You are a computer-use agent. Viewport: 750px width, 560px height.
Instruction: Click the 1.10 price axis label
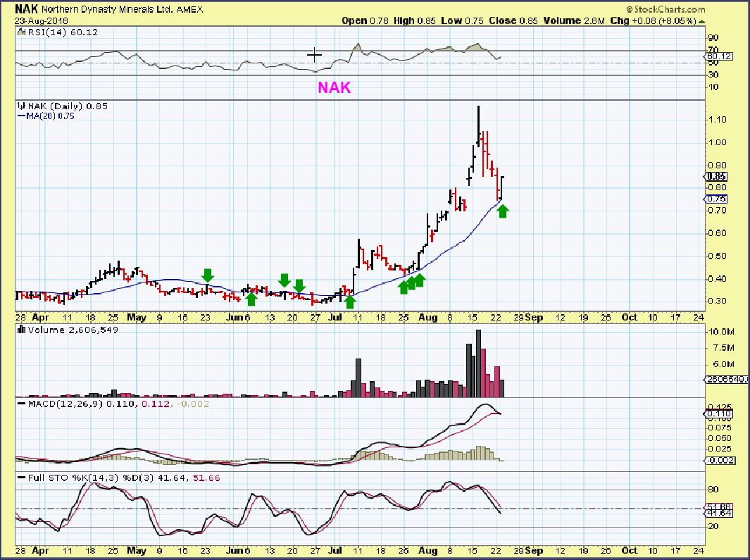coord(717,120)
